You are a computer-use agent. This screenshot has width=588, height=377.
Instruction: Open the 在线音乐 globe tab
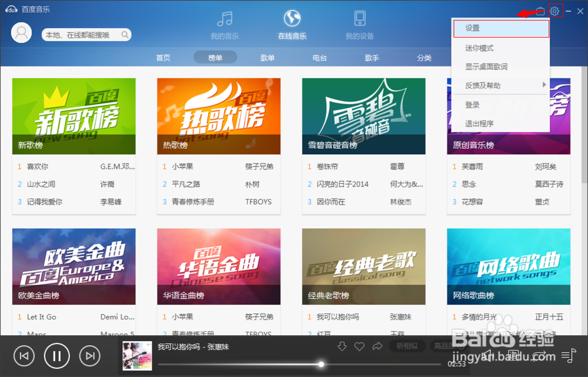[x=292, y=25]
